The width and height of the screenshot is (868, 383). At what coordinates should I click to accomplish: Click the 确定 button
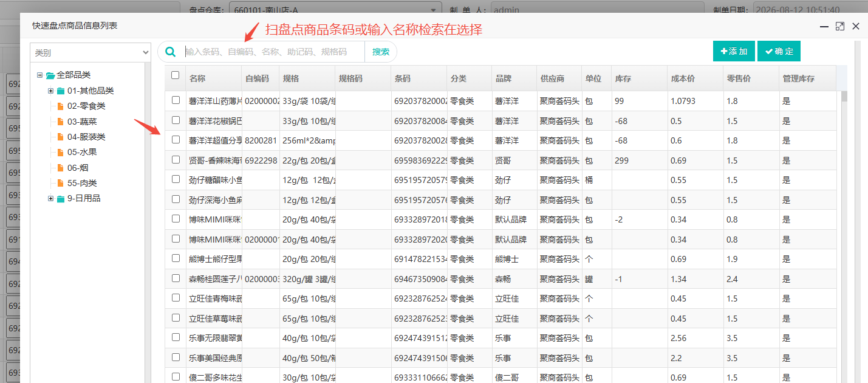pyautogui.click(x=779, y=51)
